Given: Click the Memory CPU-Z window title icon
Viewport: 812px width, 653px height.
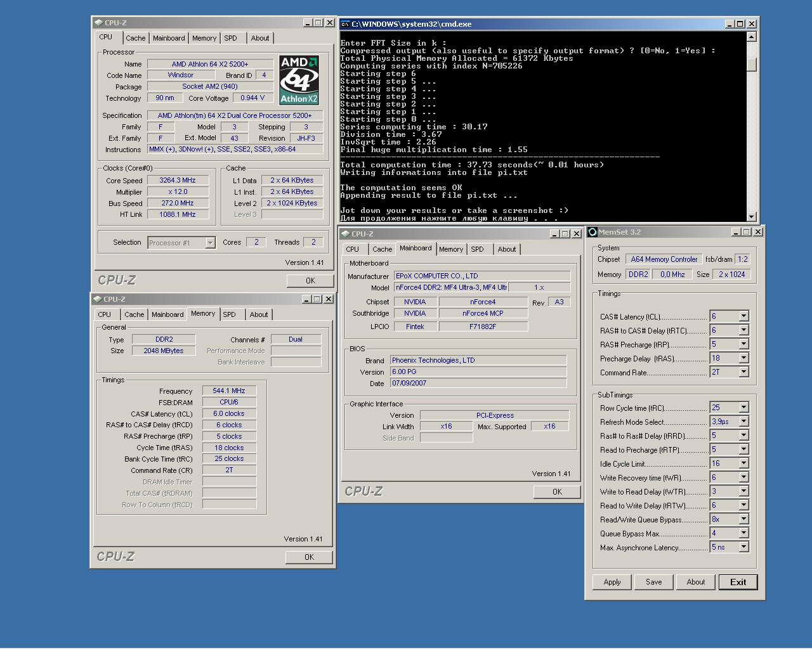Looking at the screenshot, I should [98, 299].
